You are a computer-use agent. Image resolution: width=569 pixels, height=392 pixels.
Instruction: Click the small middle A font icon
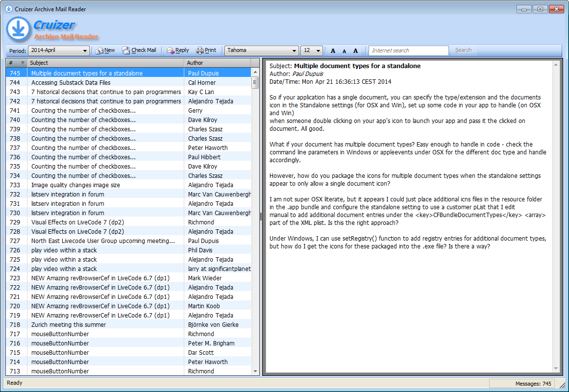(x=344, y=51)
